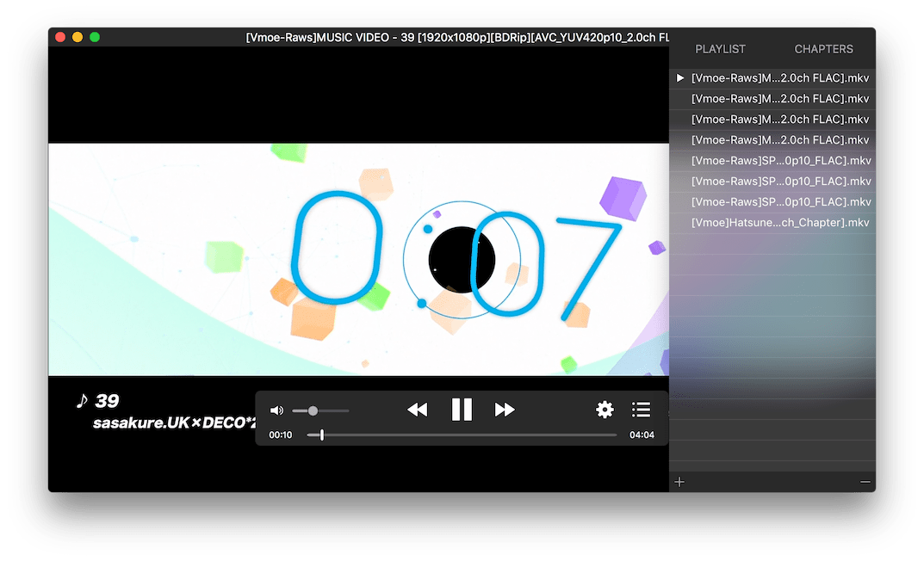Screen dimensions: 924x561
Task: Click the playback seek bar
Action: click(462, 435)
